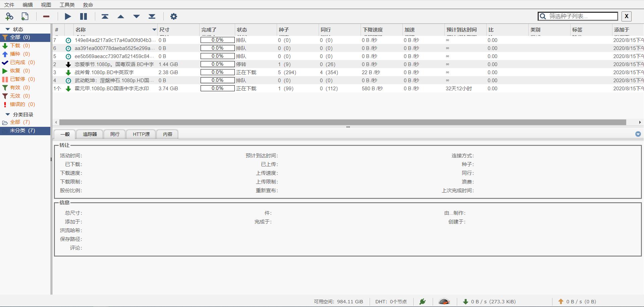Click the add torrent link icon
This screenshot has height=307, width=644.
[9, 16]
